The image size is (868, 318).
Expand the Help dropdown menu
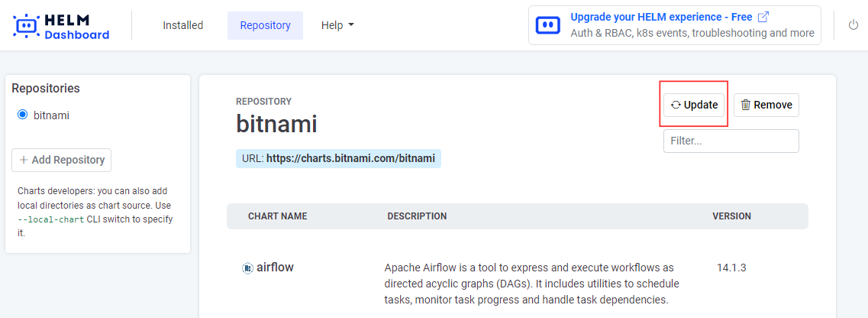(x=337, y=25)
